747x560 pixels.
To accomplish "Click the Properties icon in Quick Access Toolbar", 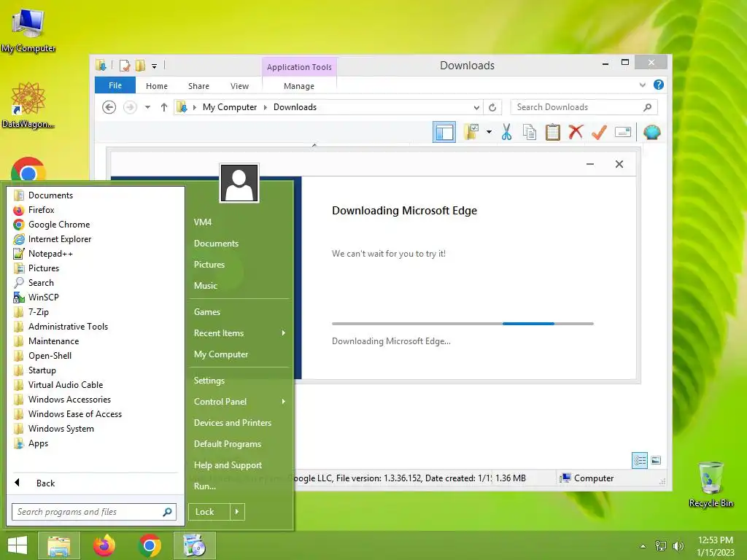I will (x=125, y=66).
